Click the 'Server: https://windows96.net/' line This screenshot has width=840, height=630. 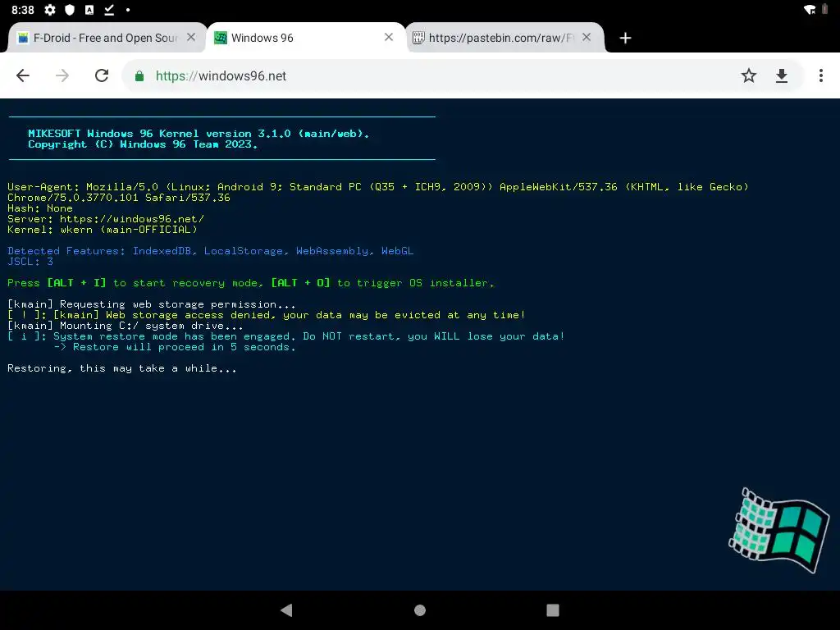(106, 218)
